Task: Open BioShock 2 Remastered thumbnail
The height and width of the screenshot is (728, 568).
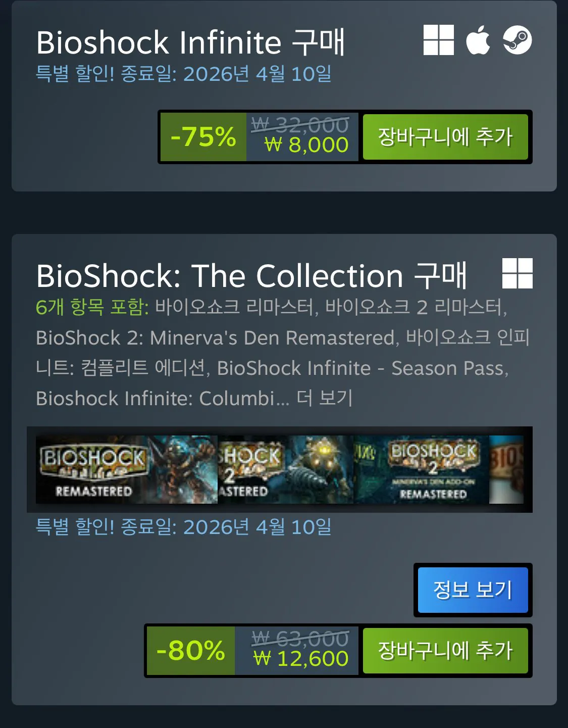Action: pyautogui.click(x=285, y=469)
